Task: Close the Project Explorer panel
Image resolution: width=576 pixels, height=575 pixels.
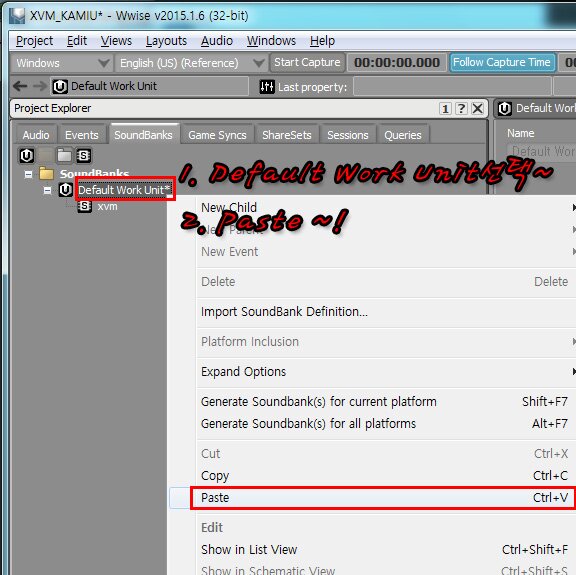Action: [478, 108]
